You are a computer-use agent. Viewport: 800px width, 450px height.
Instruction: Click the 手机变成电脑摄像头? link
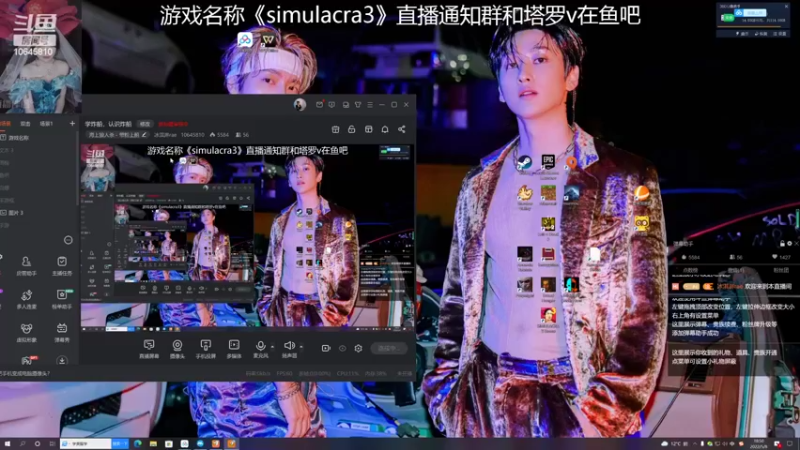point(24,373)
